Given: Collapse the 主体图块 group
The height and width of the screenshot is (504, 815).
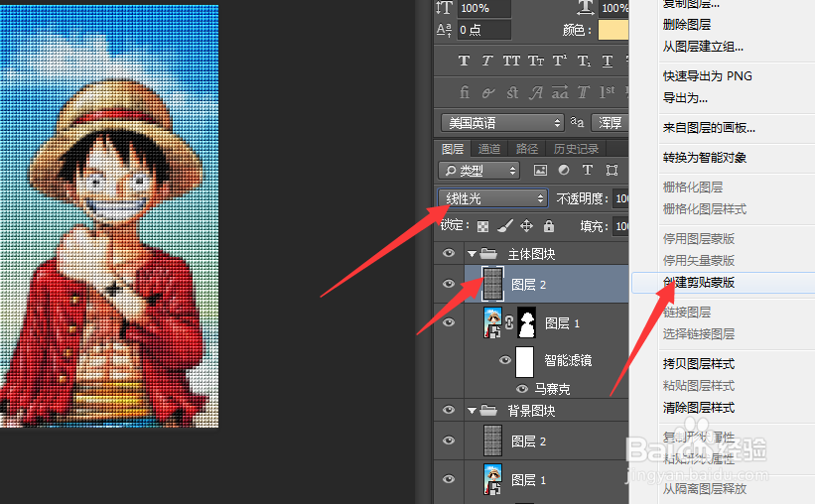Looking at the screenshot, I should pos(472,254).
